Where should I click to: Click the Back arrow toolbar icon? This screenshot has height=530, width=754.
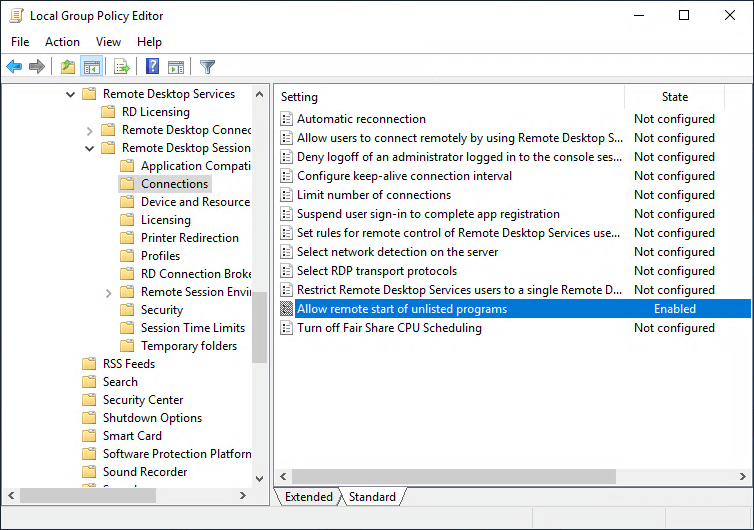pos(14,67)
